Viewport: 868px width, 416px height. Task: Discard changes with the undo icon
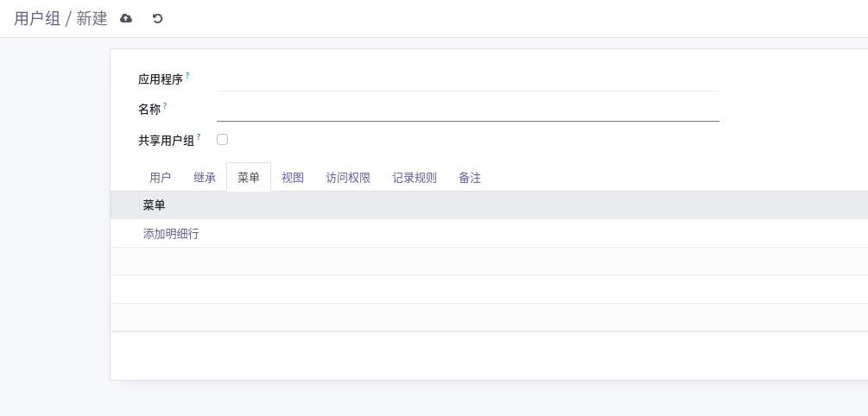click(158, 18)
